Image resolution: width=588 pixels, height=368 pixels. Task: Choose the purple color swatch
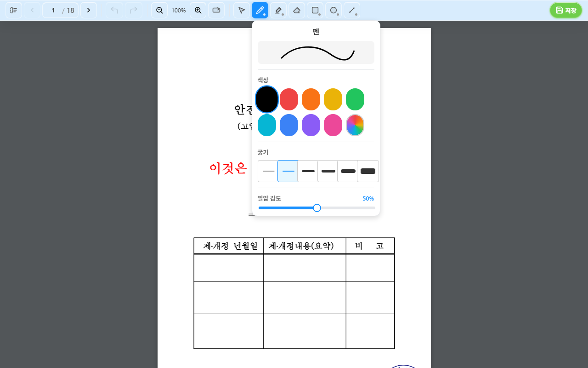311,125
